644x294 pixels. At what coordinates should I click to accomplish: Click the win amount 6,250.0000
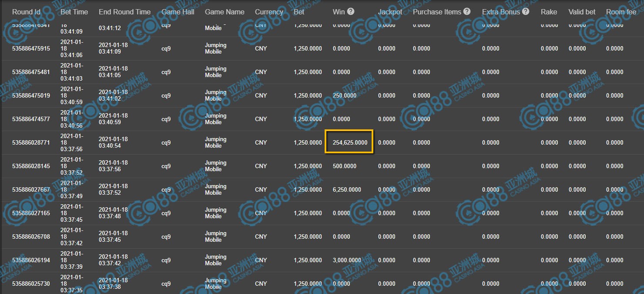click(x=347, y=189)
